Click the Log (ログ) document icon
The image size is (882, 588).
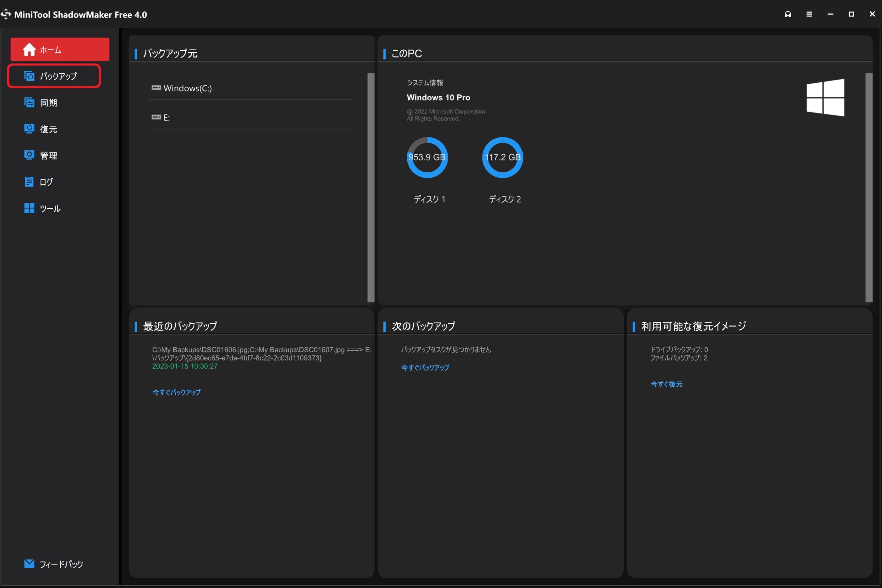29,182
